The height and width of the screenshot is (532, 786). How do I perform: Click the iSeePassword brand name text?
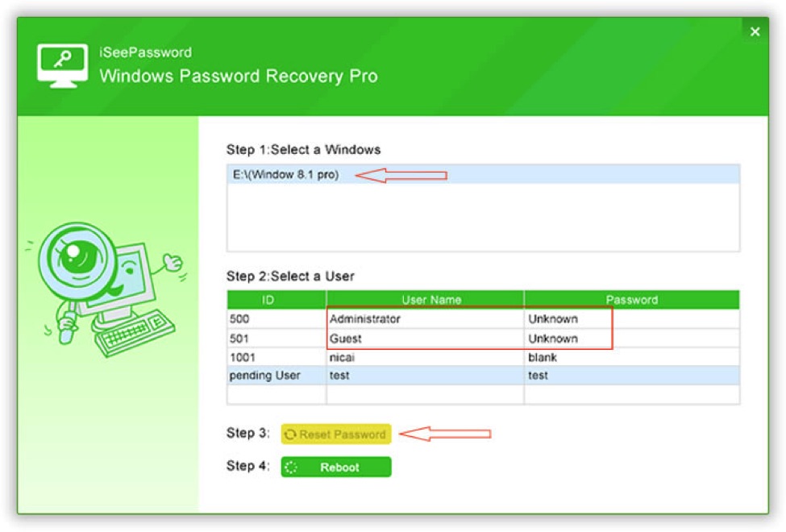point(145,52)
